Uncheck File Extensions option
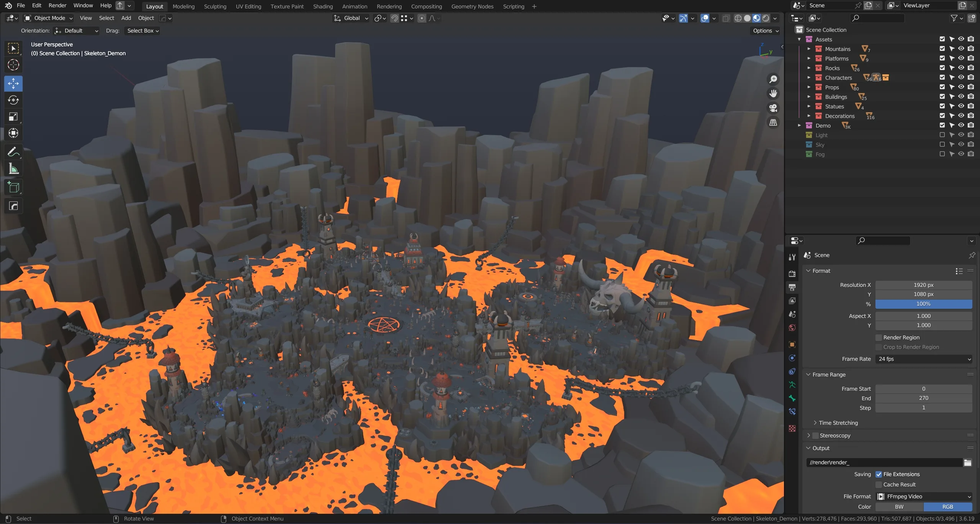Screen dimensions: 980x524 (x=879, y=474)
